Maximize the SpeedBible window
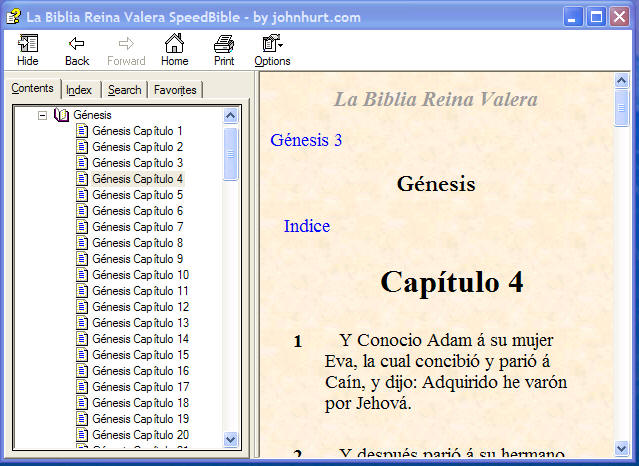This screenshot has height=466, width=639. (x=596, y=17)
